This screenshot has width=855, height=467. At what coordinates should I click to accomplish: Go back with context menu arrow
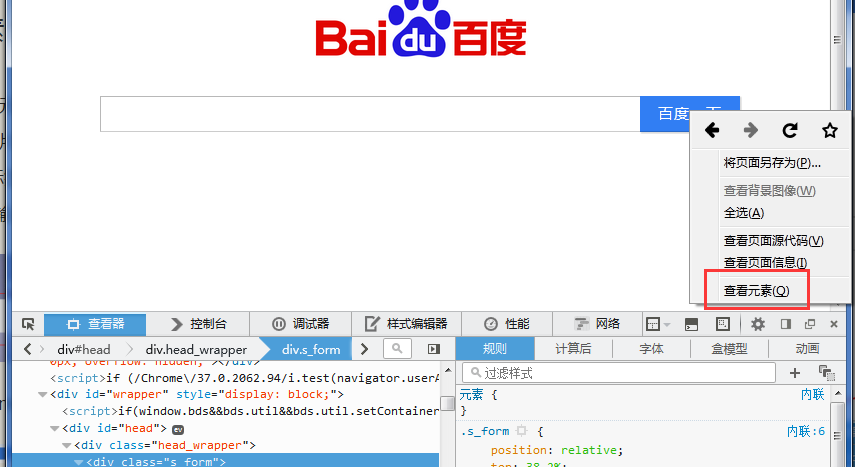click(x=712, y=130)
